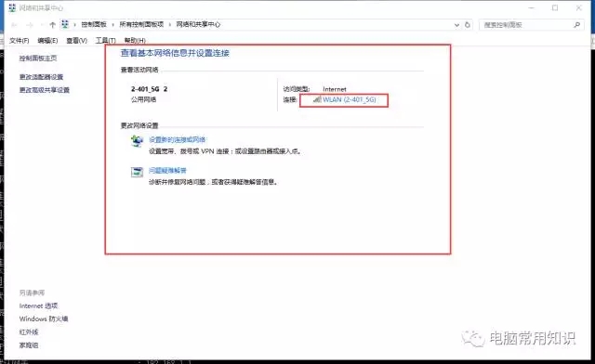Open 家庭组 link
This screenshot has height=364, width=595.
[x=29, y=345]
